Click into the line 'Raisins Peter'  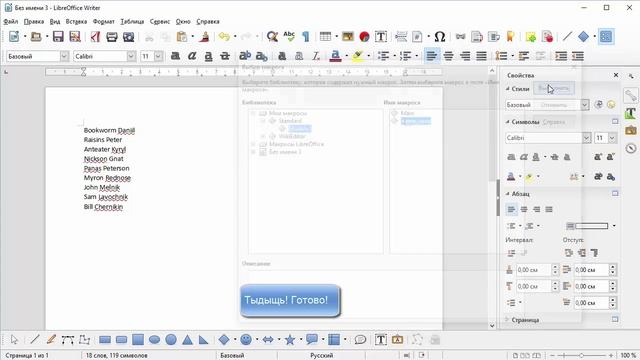(x=103, y=140)
